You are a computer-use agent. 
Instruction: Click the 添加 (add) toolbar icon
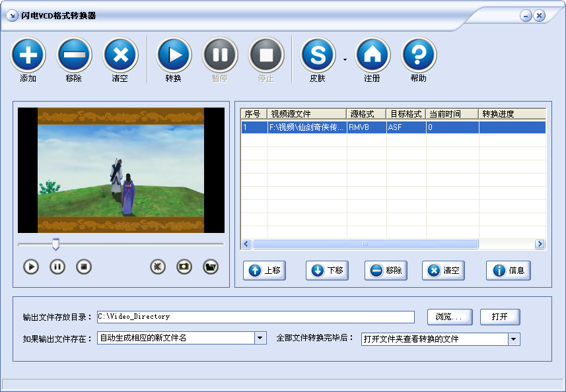click(28, 55)
